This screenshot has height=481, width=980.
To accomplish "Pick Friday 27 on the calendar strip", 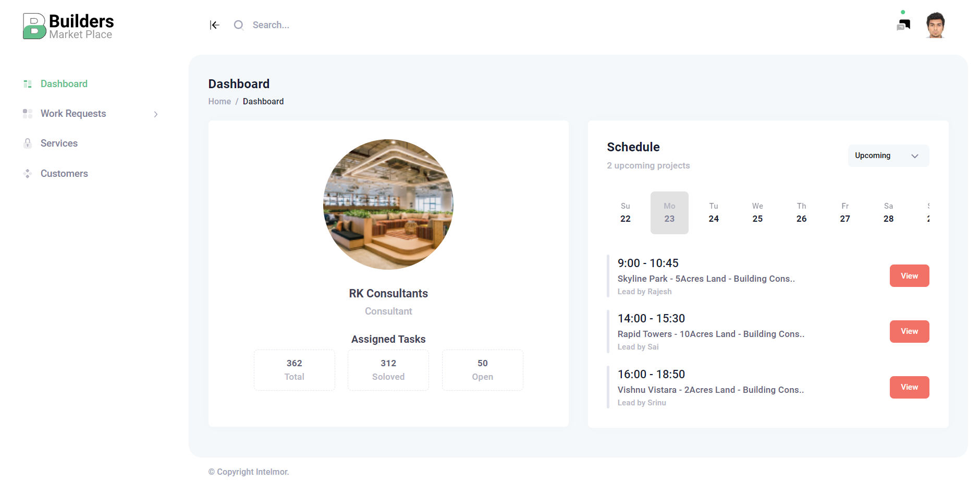I will (845, 213).
